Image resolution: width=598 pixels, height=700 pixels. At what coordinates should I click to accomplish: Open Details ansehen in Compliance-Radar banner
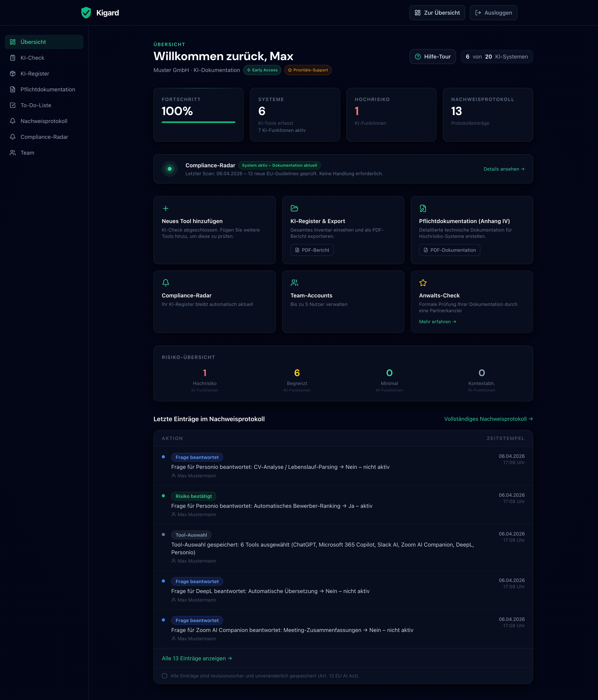coord(504,169)
